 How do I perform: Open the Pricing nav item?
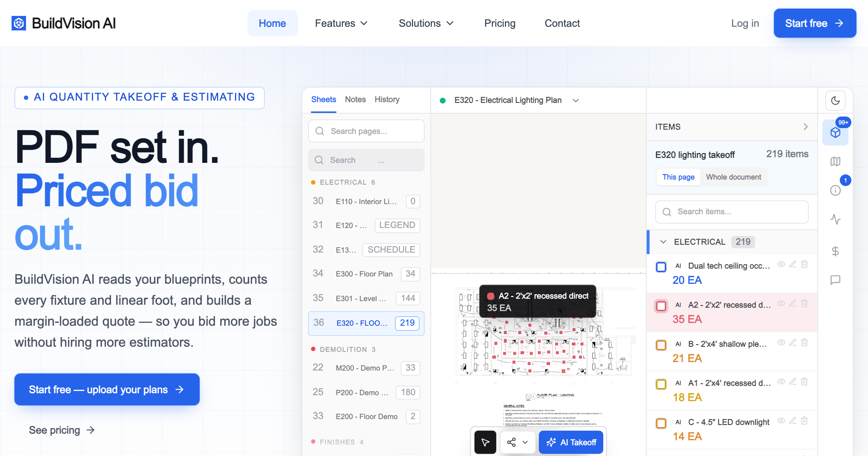tap(500, 23)
